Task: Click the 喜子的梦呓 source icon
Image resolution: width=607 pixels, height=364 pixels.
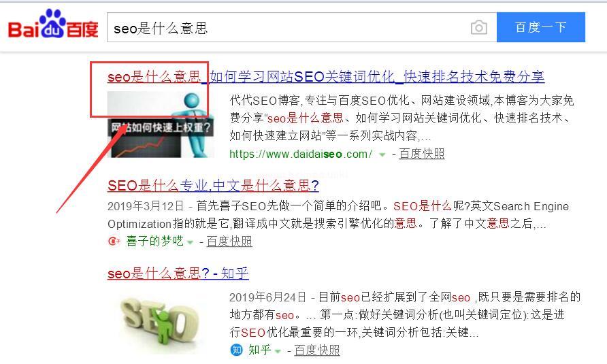Action: pyautogui.click(x=114, y=242)
